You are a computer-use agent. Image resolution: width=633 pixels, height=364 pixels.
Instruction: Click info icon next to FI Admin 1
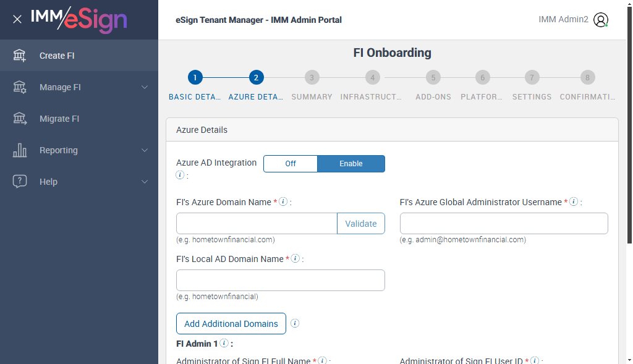[224, 343]
